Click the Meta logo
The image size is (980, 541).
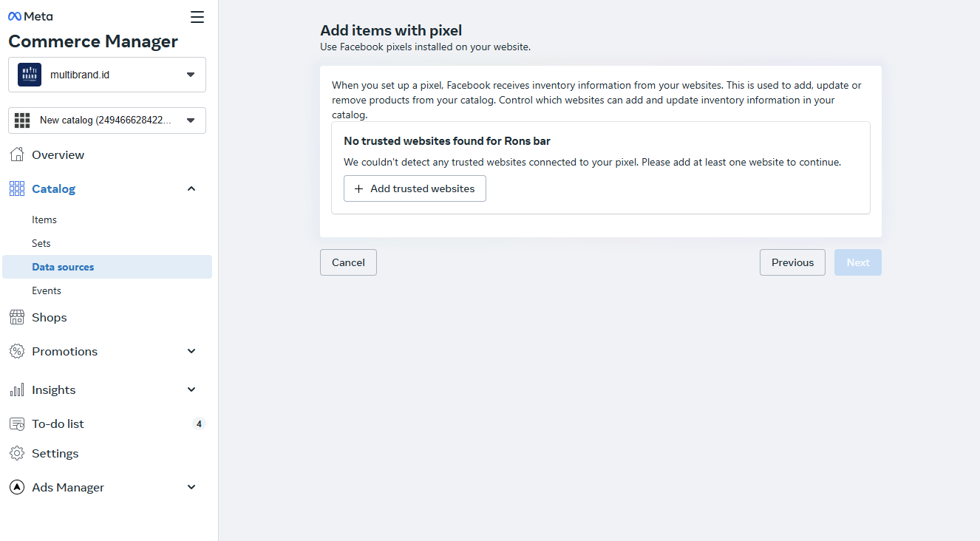coord(30,16)
